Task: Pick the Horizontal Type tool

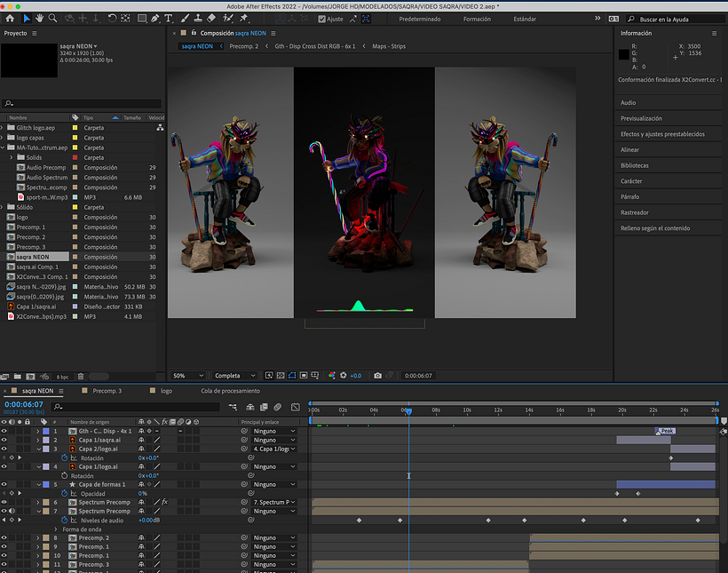Action: pyautogui.click(x=169, y=18)
